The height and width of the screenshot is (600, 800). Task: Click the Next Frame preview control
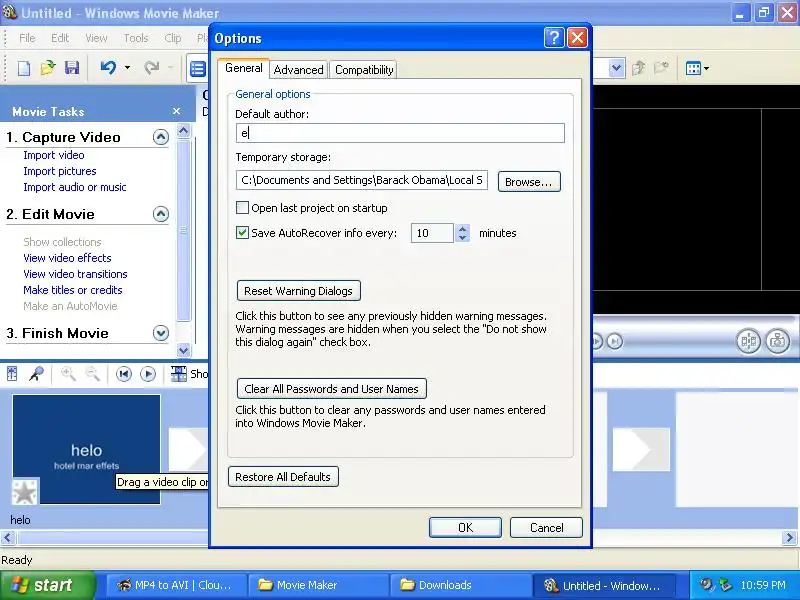tap(615, 341)
